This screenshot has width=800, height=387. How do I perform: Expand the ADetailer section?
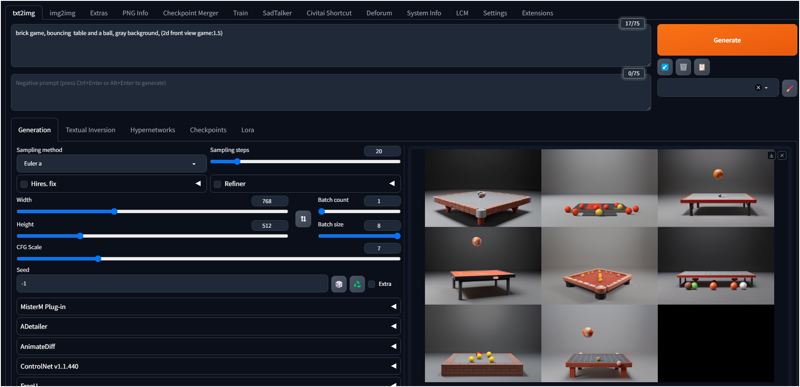coord(208,326)
